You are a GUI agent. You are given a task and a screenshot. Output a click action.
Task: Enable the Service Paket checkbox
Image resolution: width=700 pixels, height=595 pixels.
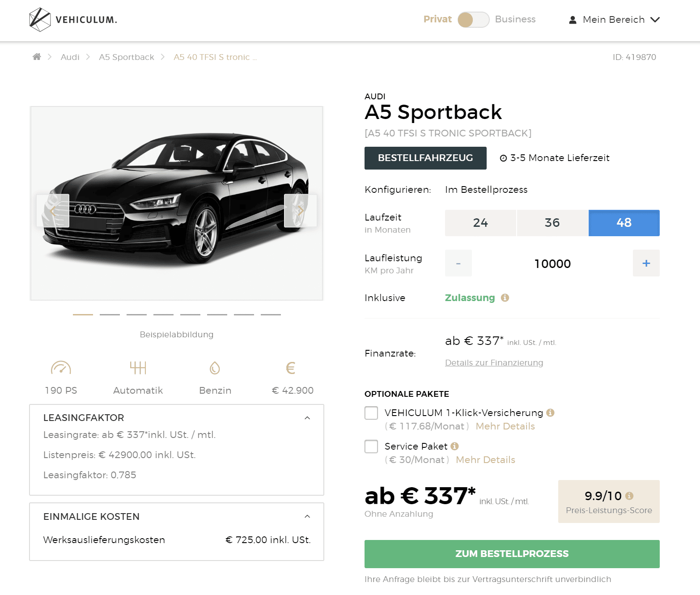point(371,446)
